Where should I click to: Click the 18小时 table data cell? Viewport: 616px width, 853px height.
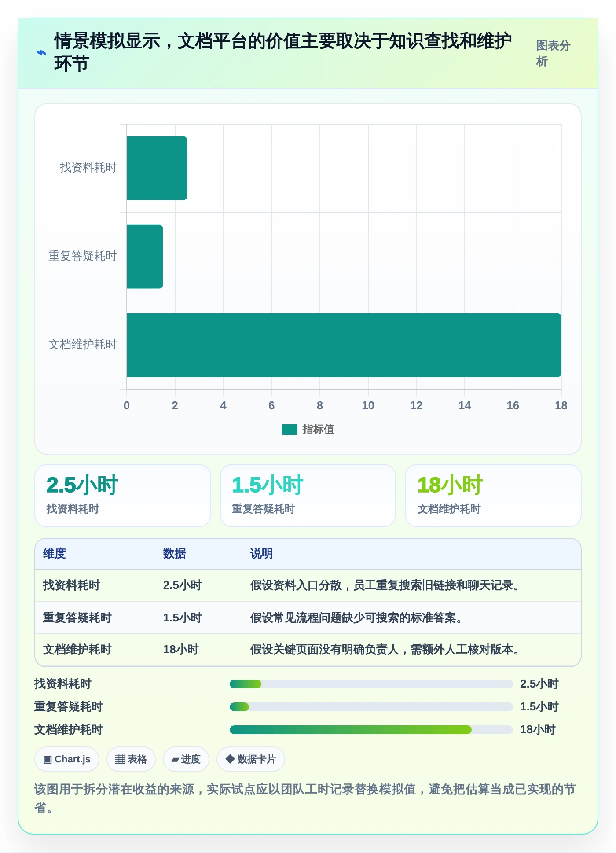[x=181, y=650]
